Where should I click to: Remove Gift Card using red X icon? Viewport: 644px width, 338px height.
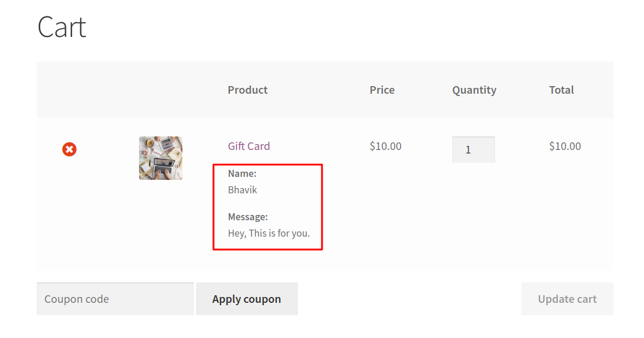pos(69,149)
